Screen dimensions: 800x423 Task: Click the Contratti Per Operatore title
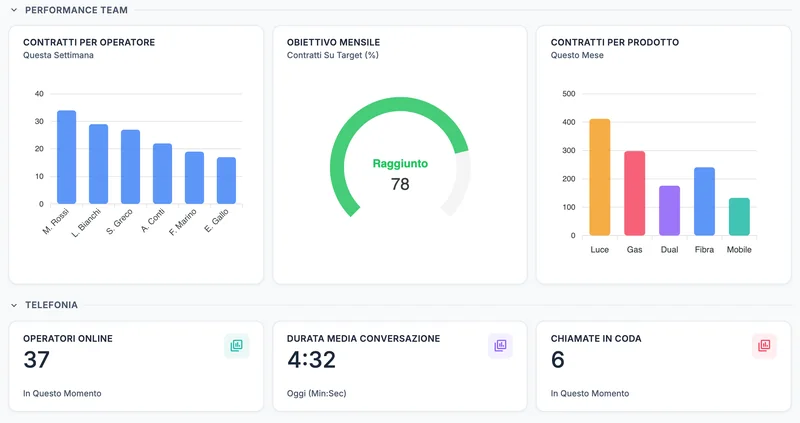89,42
